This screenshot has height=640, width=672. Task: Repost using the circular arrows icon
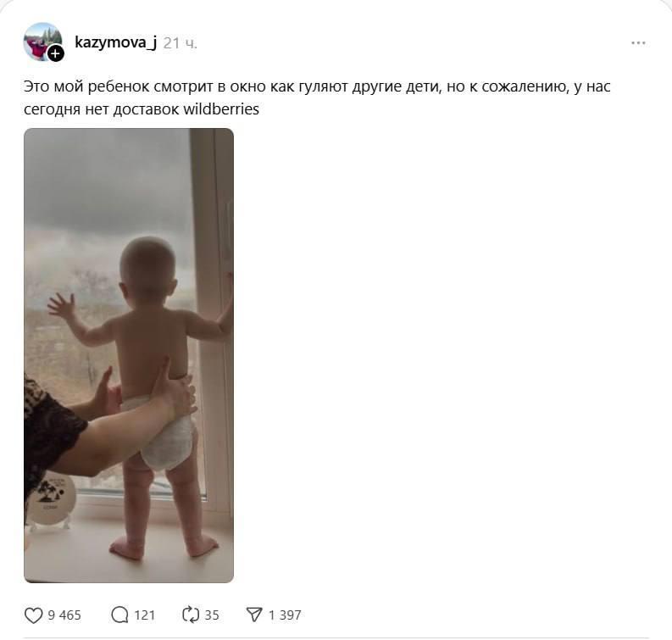click(x=191, y=615)
